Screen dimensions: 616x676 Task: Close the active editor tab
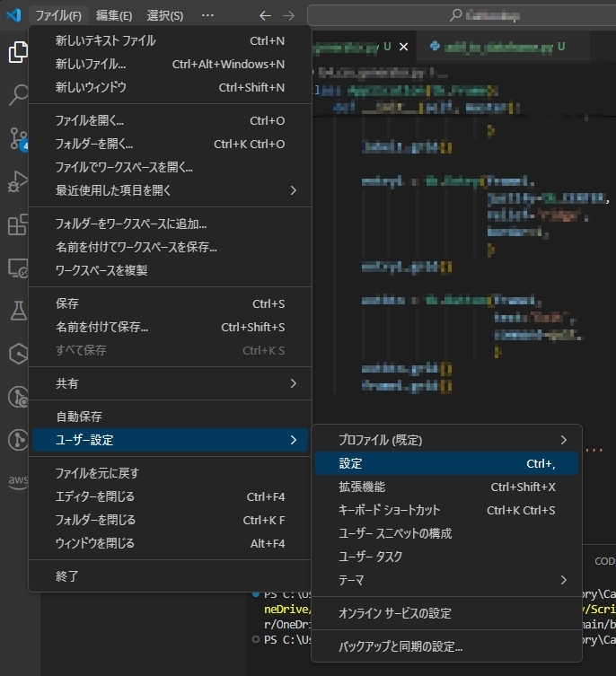tap(403, 47)
